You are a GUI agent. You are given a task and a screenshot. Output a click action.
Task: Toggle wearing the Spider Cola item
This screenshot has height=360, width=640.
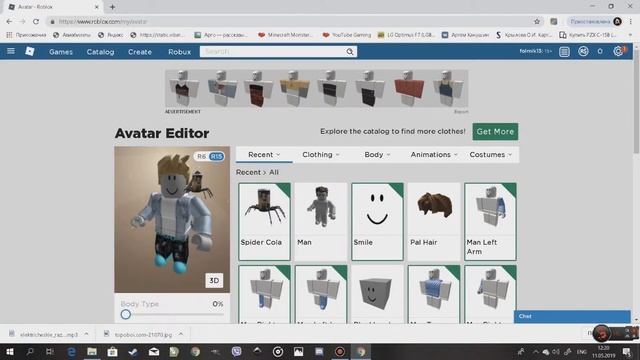click(264, 221)
